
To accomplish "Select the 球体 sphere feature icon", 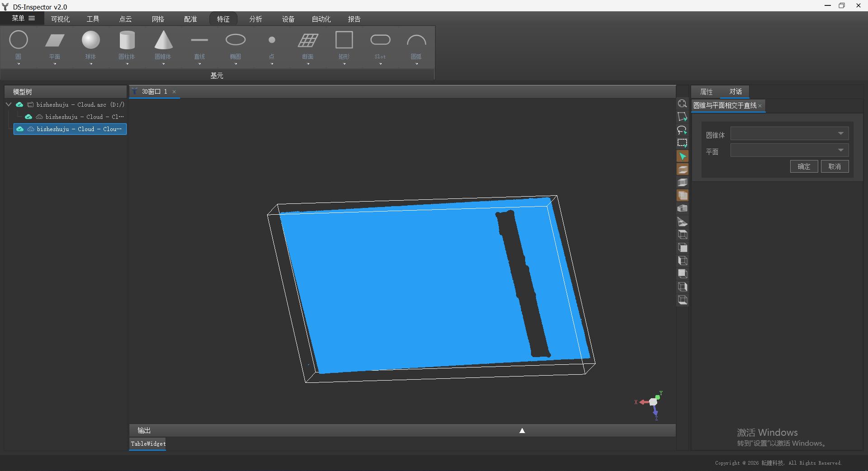I will 91,40.
